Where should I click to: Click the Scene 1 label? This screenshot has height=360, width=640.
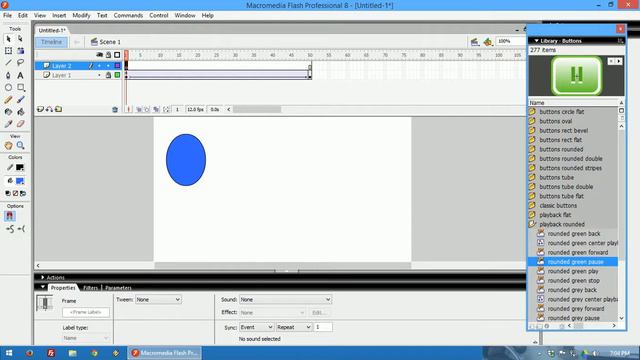(x=110, y=42)
